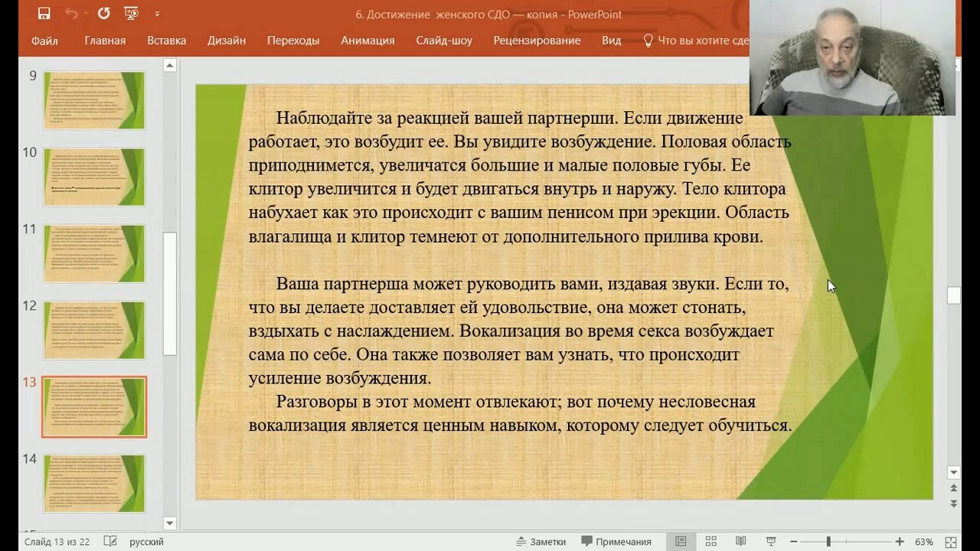Switch to Reading view icon

pos(740,541)
